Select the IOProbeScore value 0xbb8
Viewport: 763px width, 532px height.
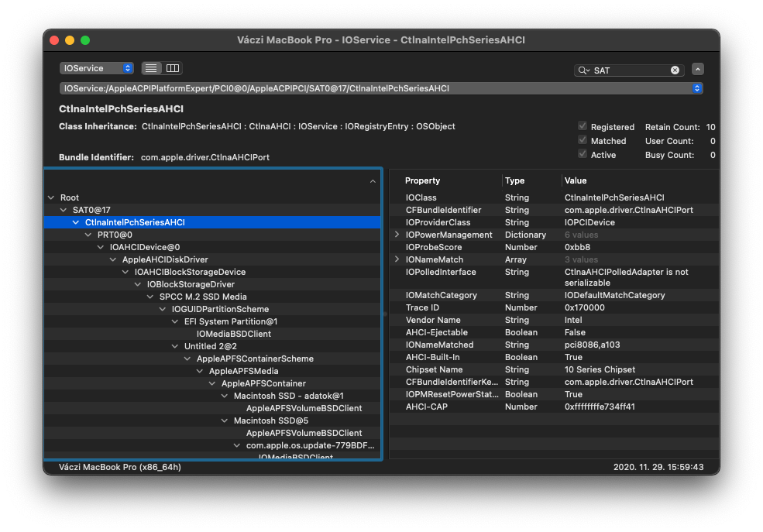tap(577, 247)
